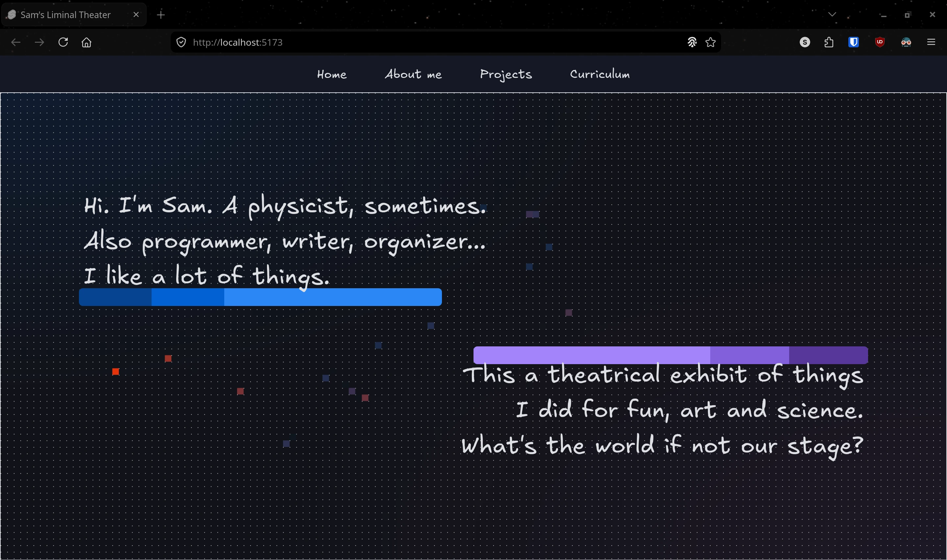This screenshot has width=947, height=560.
Task: Go to the Curriculum section
Action: (x=600, y=74)
